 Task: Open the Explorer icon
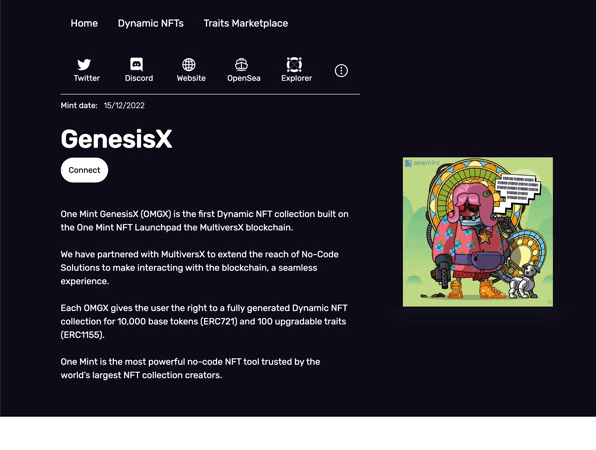point(294,64)
